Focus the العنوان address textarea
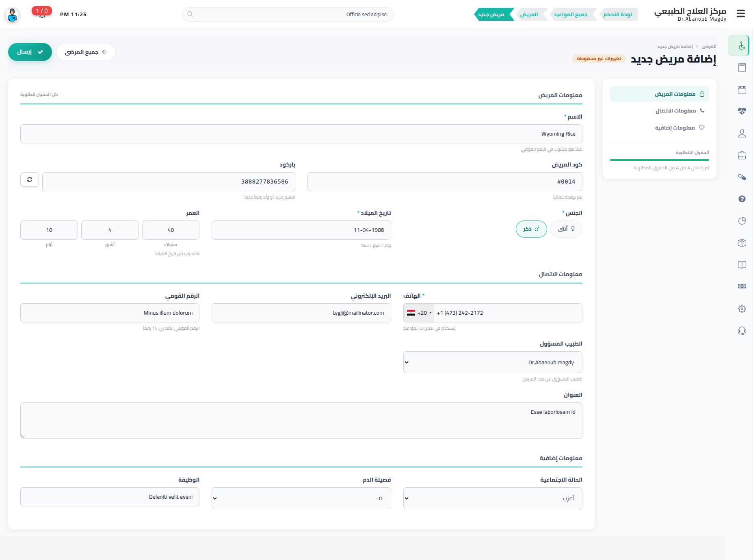 point(301,420)
